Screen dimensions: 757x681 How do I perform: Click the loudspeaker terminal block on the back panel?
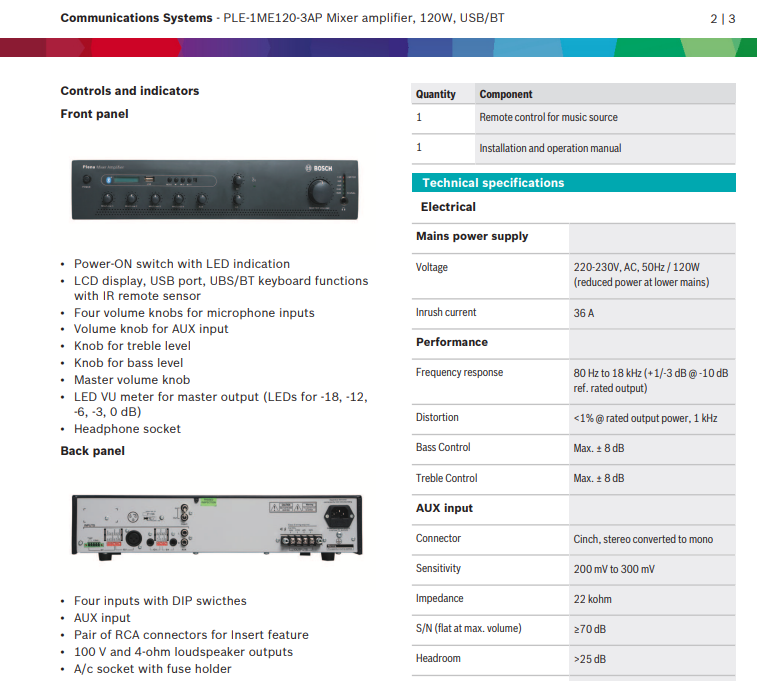pos(297,539)
